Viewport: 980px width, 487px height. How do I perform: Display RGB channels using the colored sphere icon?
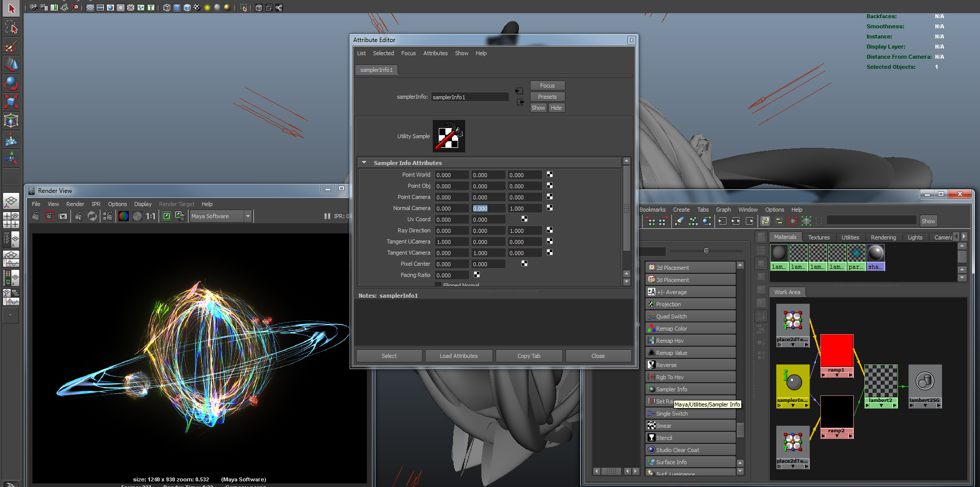(x=124, y=216)
